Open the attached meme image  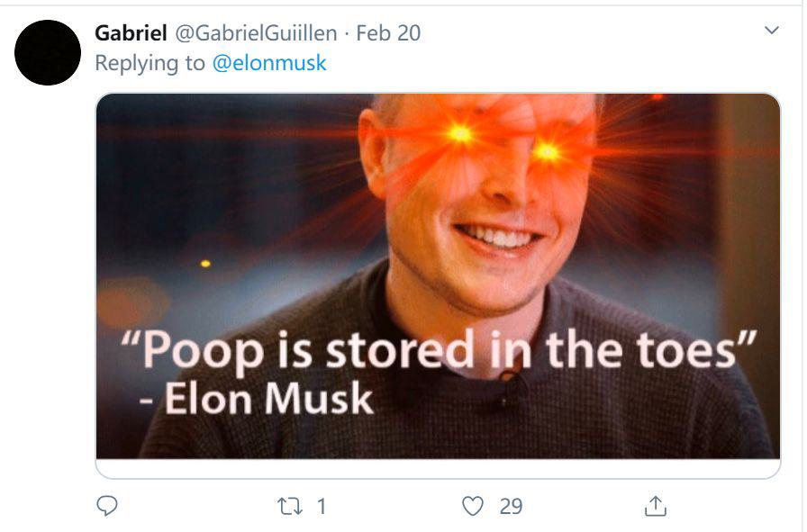(438, 225)
